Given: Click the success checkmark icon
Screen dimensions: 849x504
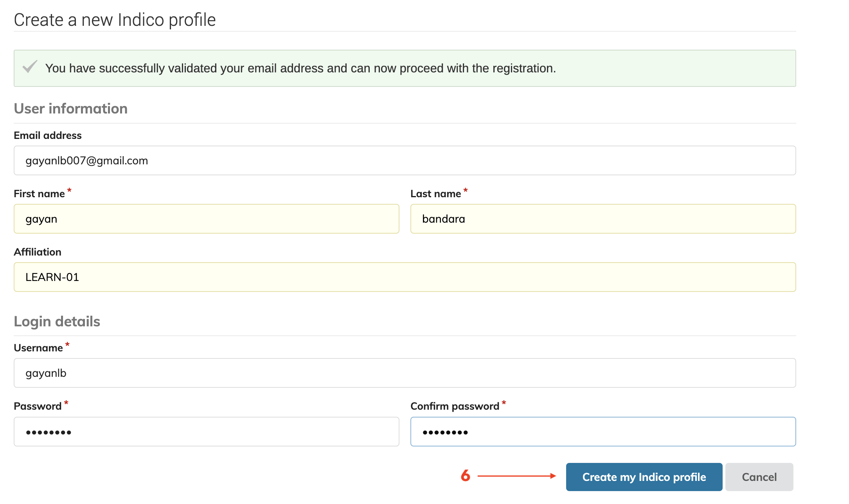Looking at the screenshot, I should pyautogui.click(x=30, y=67).
